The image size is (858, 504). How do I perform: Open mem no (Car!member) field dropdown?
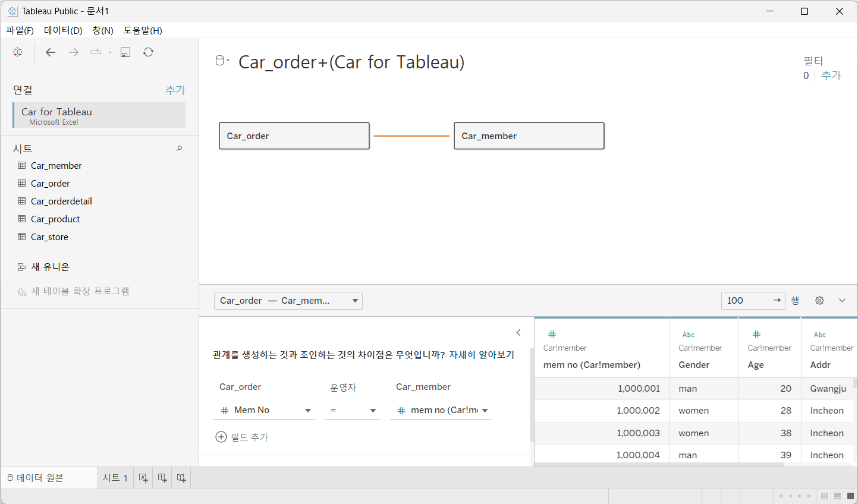point(441,410)
